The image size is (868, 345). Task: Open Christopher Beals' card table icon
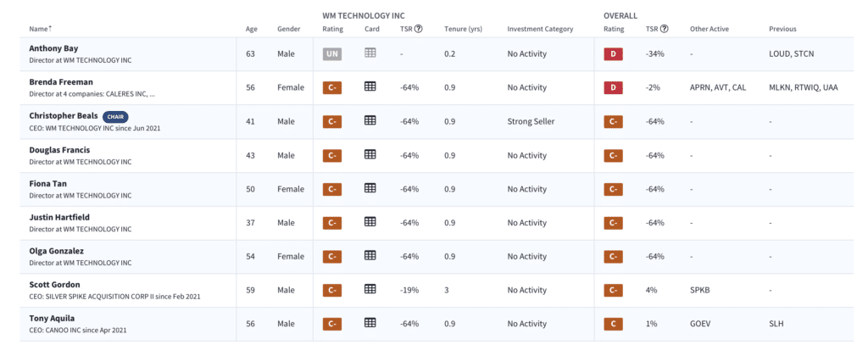pyautogui.click(x=370, y=120)
